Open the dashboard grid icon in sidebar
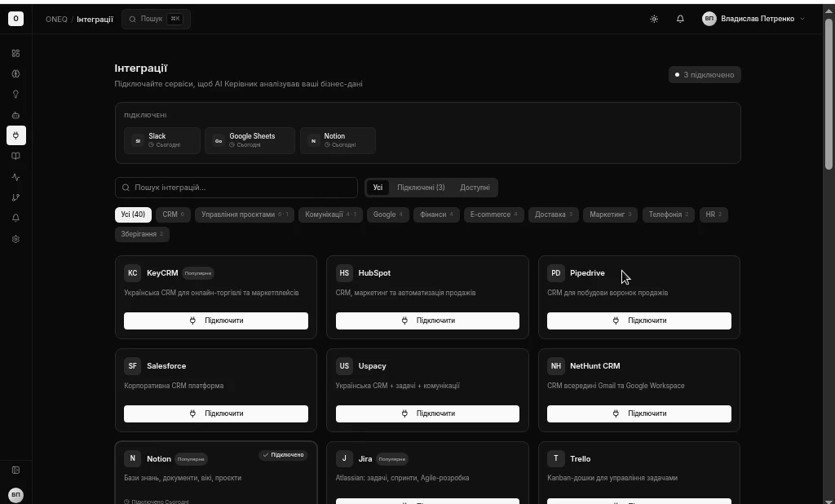This screenshot has width=835, height=504. pos(16,53)
